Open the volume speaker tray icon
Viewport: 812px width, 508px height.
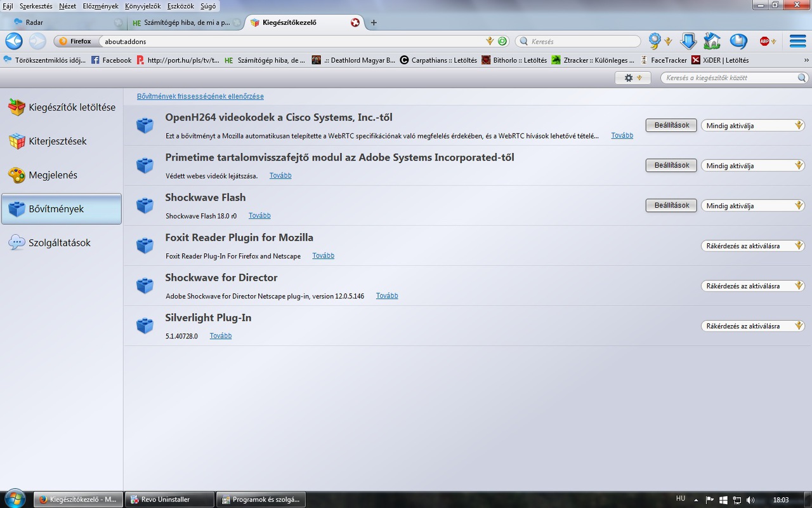(750, 500)
